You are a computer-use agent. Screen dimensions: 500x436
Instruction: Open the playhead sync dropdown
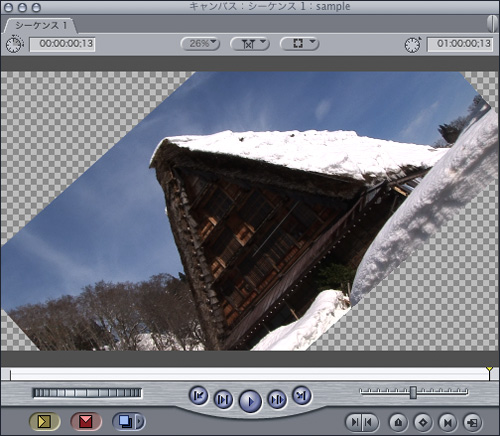point(250,44)
